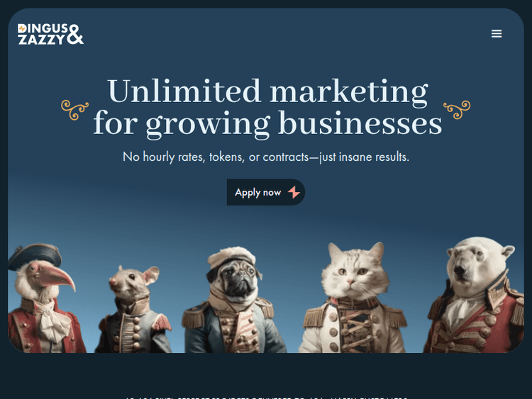The height and width of the screenshot is (399, 532).
Task: Click the cut-off text at page bottom
Action: coord(266,398)
